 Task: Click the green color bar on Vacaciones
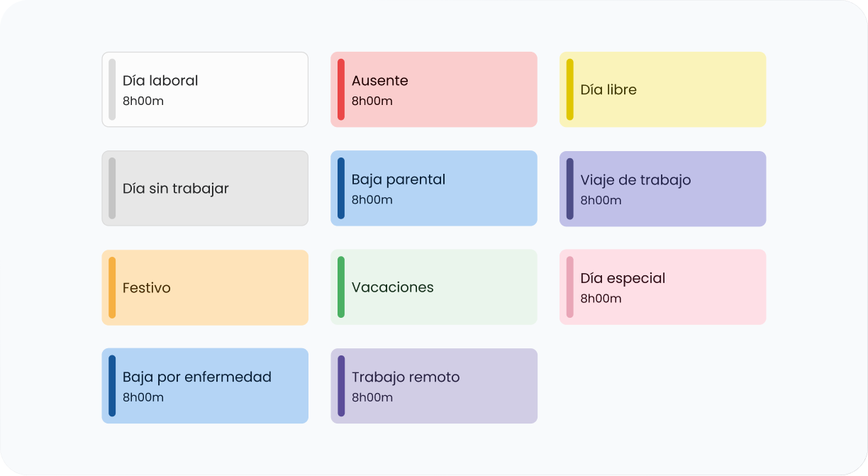click(x=341, y=287)
